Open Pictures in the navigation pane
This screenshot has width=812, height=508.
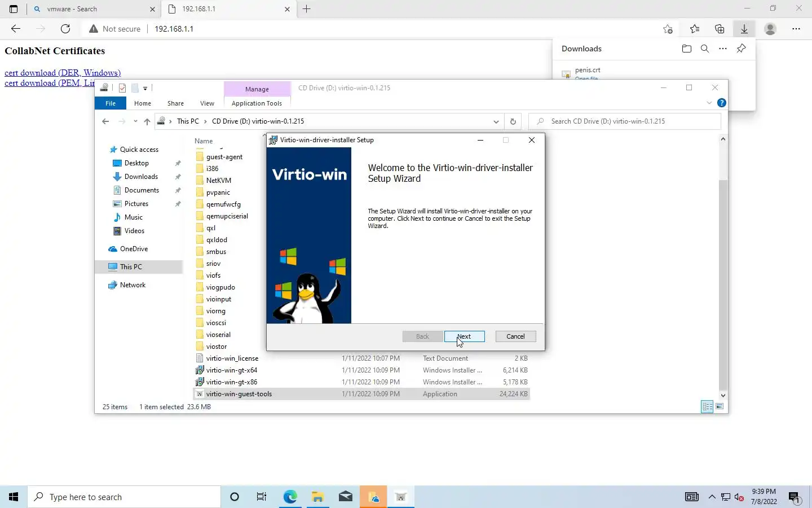tap(136, 204)
